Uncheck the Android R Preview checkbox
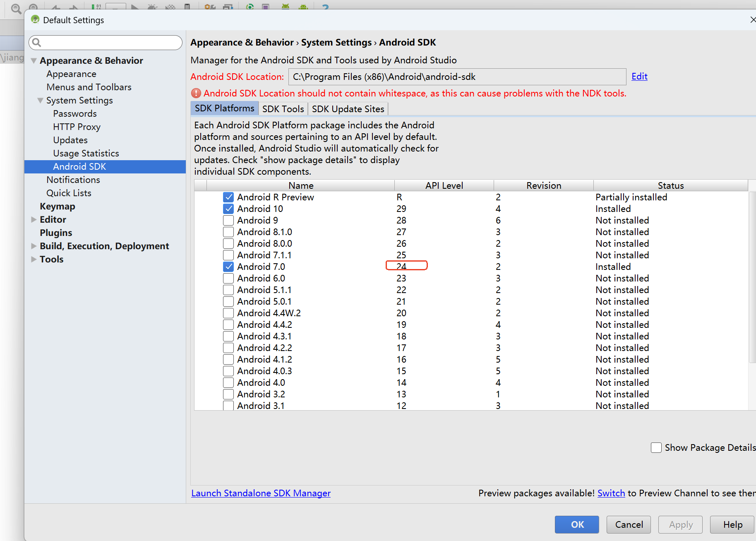The image size is (756, 541). tap(228, 197)
